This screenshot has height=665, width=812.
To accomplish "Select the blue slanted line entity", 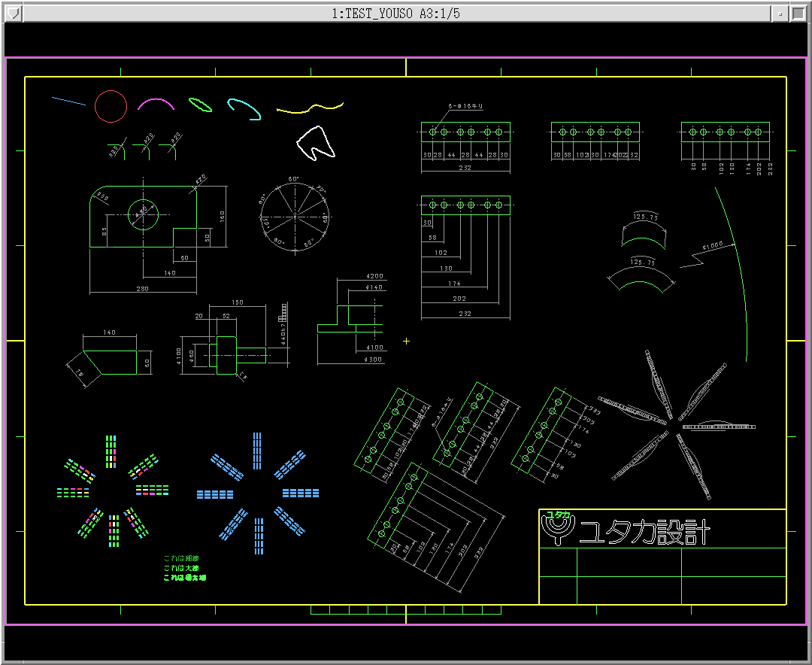I will [69, 101].
